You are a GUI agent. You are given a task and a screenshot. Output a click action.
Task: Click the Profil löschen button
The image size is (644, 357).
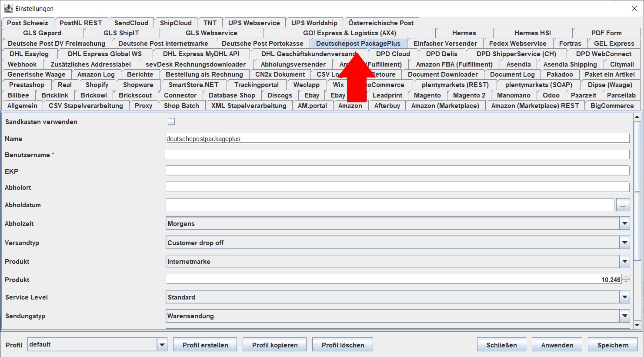click(x=343, y=345)
